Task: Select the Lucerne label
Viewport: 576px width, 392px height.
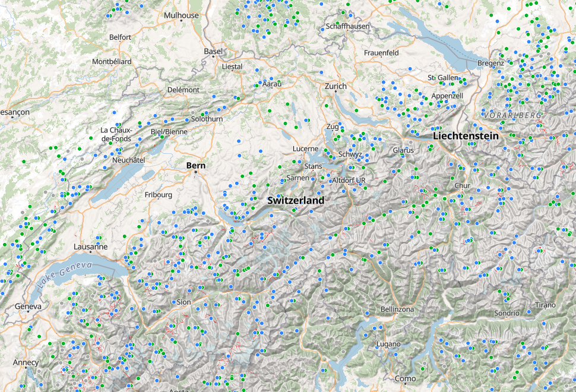Action: coord(305,148)
